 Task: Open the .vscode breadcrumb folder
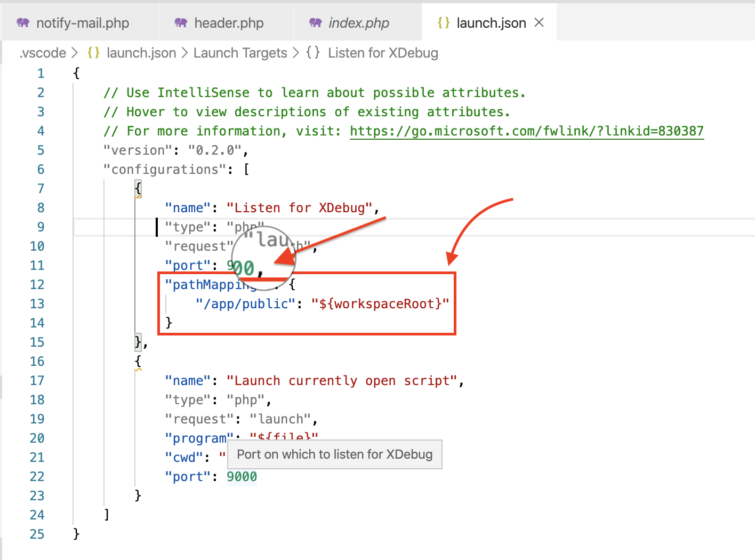click(43, 53)
